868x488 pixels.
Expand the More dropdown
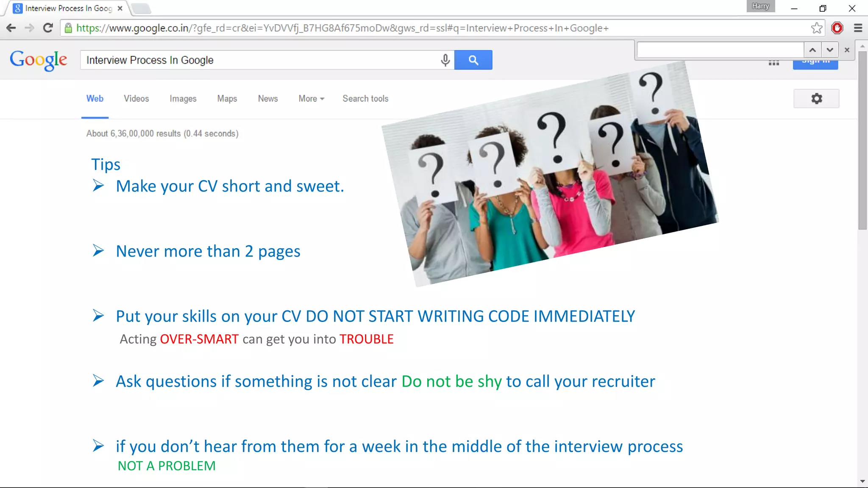pos(311,99)
